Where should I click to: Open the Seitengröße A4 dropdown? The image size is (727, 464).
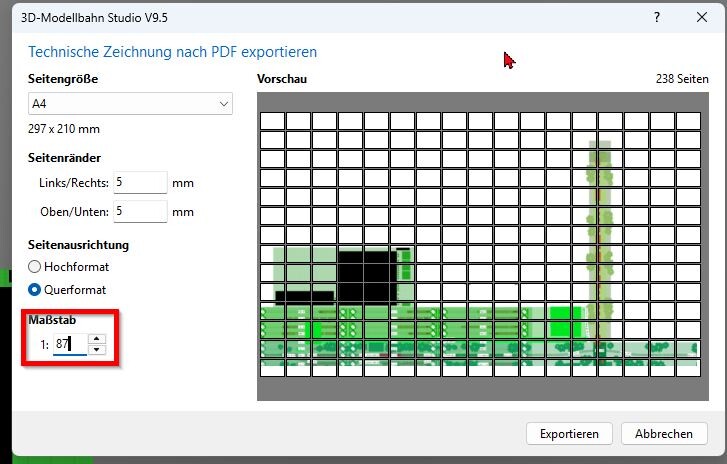pyautogui.click(x=130, y=104)
